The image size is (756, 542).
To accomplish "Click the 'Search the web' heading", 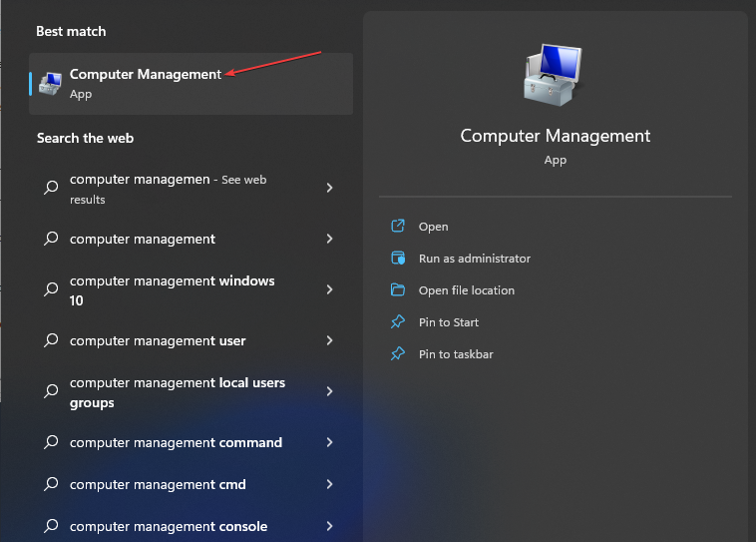I will coord(86,138).
